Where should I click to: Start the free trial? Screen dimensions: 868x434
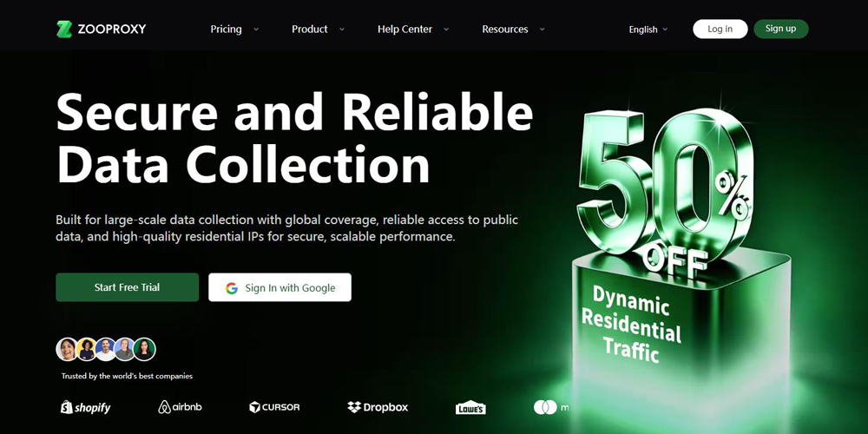(x=128, y=287)
